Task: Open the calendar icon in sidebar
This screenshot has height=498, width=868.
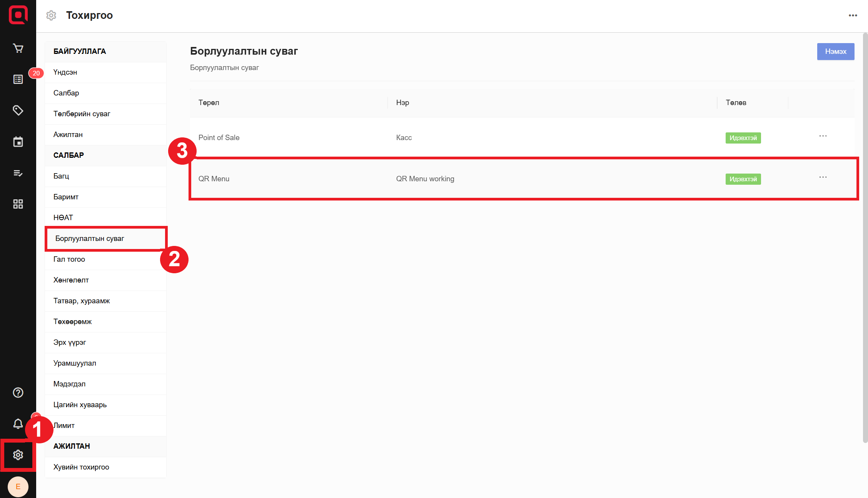Action: pyautogui.click(x=18, y=142)
